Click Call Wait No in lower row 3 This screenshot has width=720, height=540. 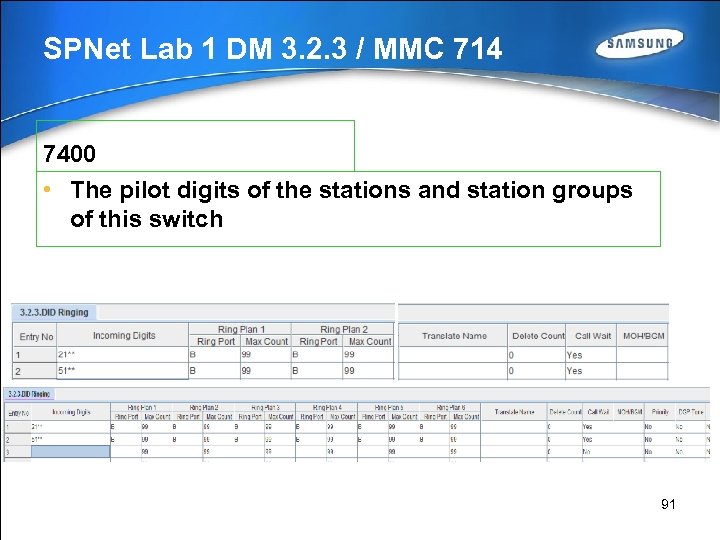613,452
